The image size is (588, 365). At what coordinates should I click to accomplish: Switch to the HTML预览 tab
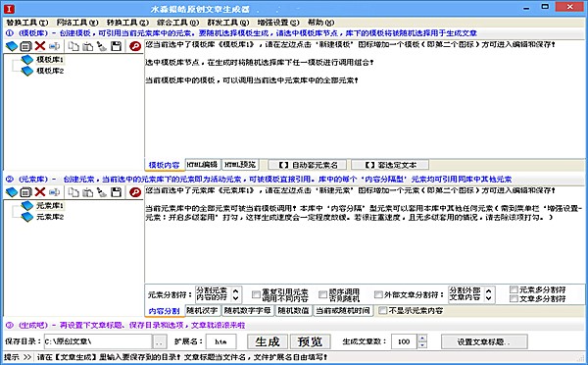pyautogui.click(x=240, y=165)
